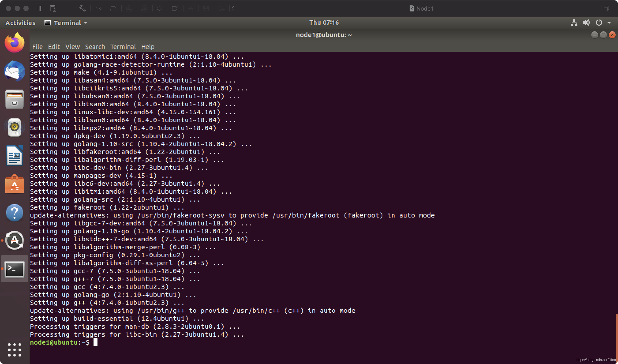Click update-alternatives line about /usr/bin/fakeroot-sysv

(x=232, y=215)
